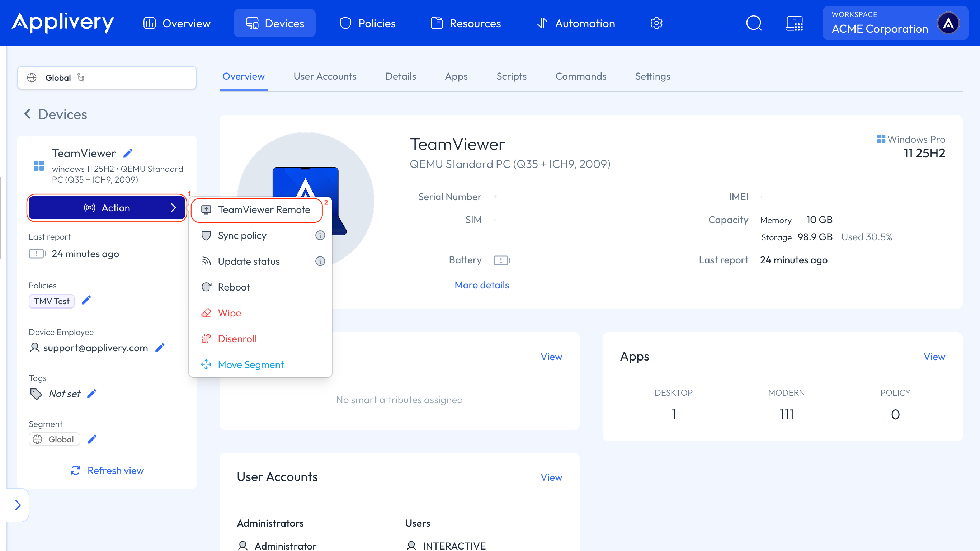Image resolution: width=980 pixels, height=551 pixels.
Task: Click the Memory 10 GB value
Action: tap(819, 220)
